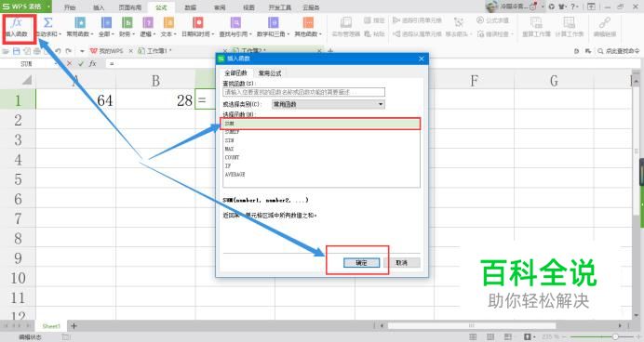
Task: Select the Sheet1 worksheet tab
Action: [x=51, y=326]
